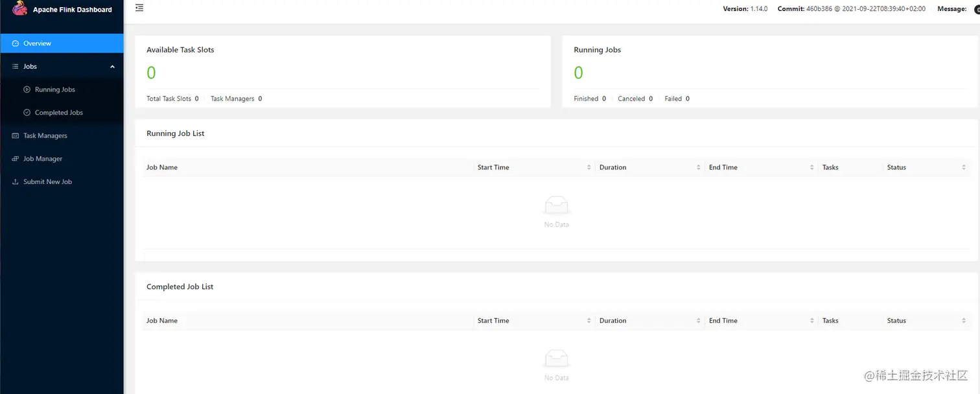This screenshot has width=980, height=394.
Task: Click the Completed Job List section title
Action: (180, 286)
